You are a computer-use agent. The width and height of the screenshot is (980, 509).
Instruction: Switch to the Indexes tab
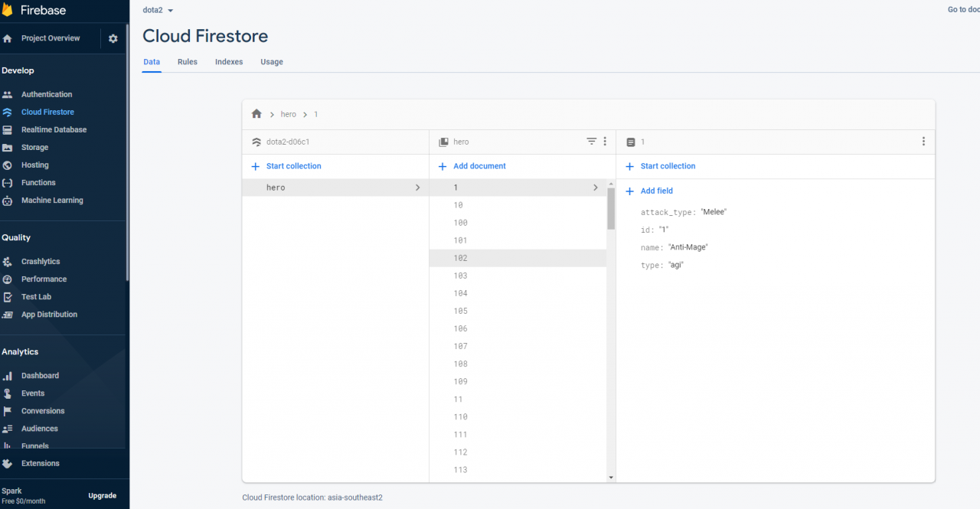[228, 62]
